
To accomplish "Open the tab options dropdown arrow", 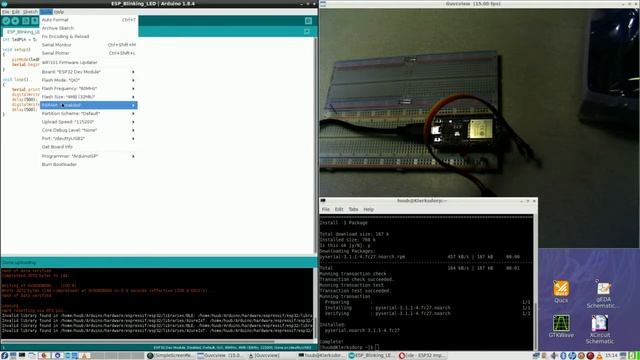I will coord(307,31).
